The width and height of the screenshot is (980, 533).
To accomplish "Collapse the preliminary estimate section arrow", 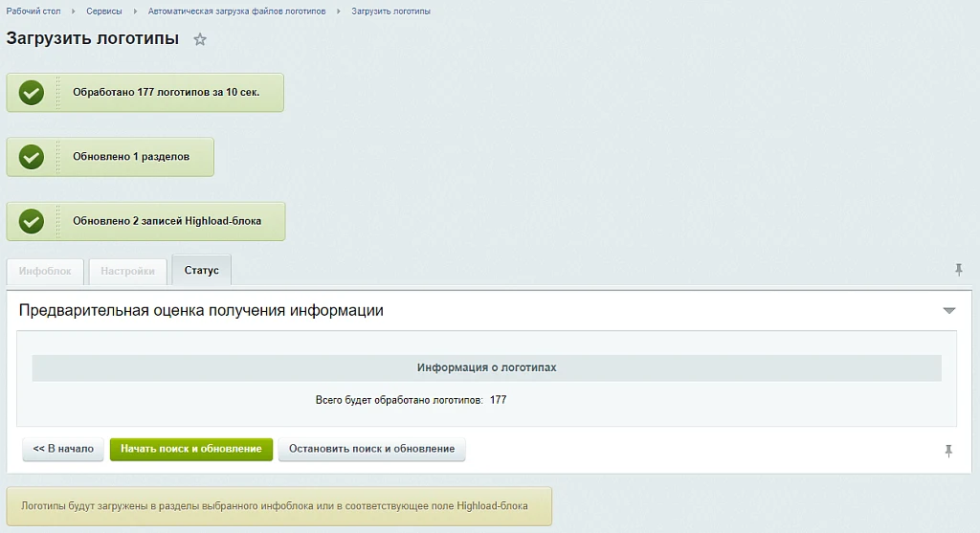I will [x=948, y=311].
